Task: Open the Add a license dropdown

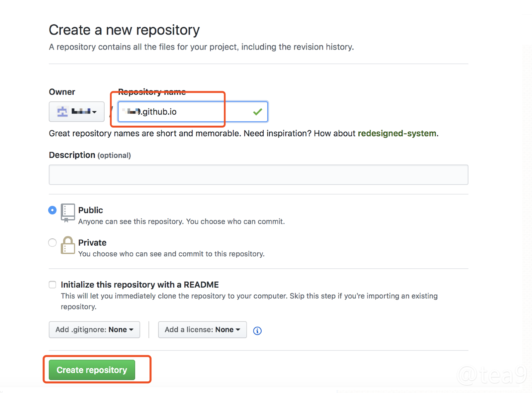Action: tap(202, 329)
